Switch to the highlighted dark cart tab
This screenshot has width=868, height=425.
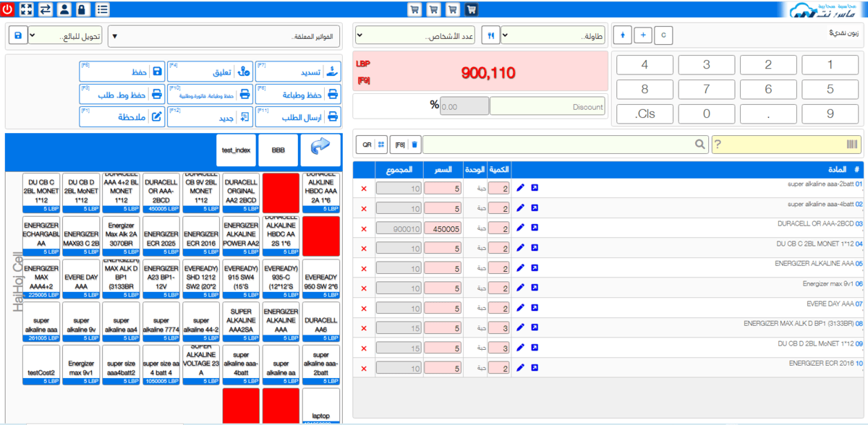(x=471, y=9)
